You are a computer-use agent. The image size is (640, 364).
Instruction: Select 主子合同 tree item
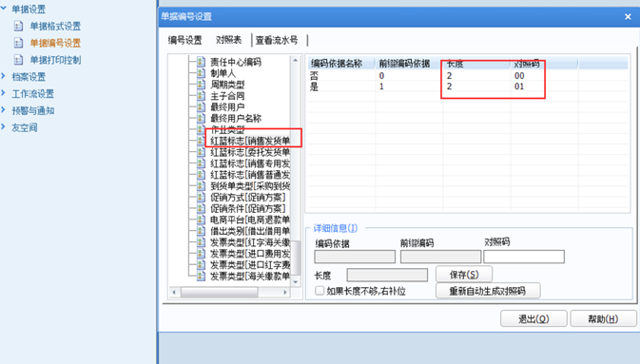(227, 96)
